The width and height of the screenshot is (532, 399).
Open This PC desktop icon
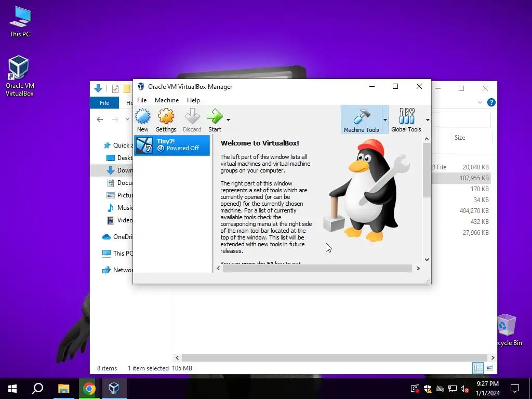click(x=20, y=21)
